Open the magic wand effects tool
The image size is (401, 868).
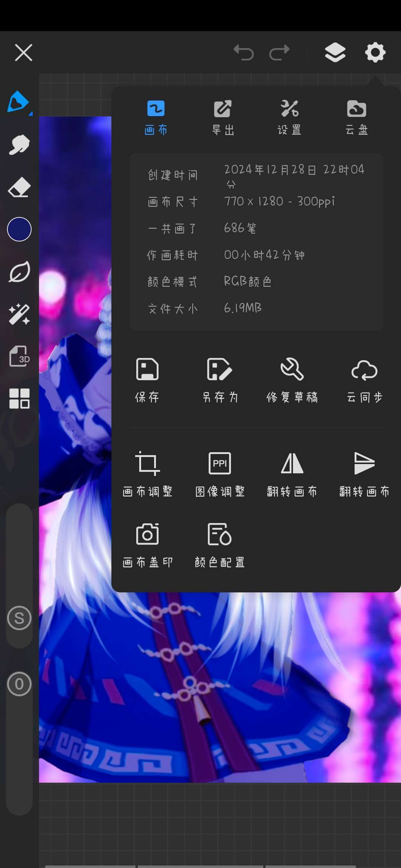(x=19, y=315)
